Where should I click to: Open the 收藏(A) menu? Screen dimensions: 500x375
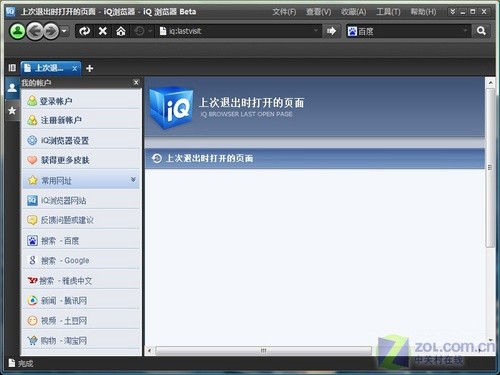pos(353,12)
